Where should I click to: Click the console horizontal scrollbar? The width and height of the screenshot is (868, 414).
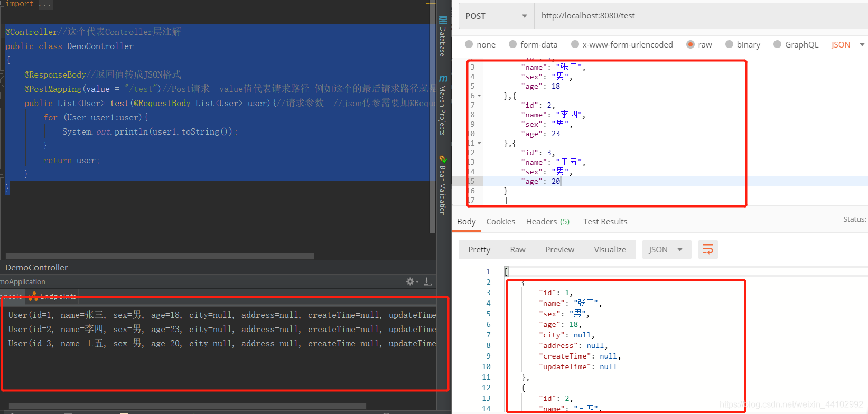click(x=188, y=406)
